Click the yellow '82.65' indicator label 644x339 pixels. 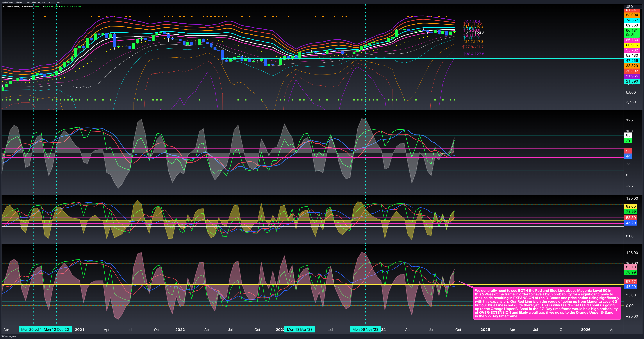click(x=631, y=206)
